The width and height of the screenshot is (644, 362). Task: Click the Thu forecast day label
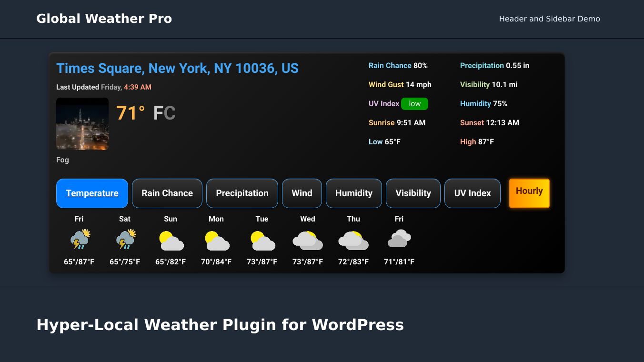pyautogui.click(x=353, y=219)
